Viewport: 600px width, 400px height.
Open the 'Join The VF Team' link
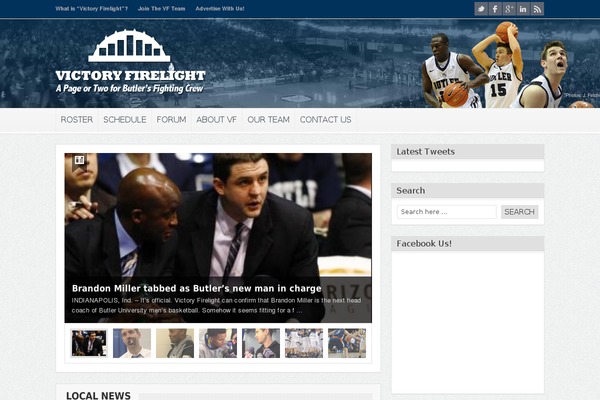(x=161, y=8)
